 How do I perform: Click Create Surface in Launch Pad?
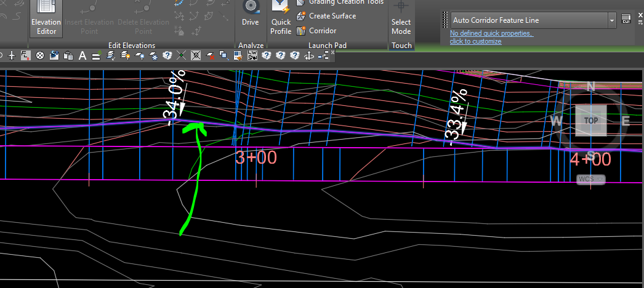click(x=327, y=16)
